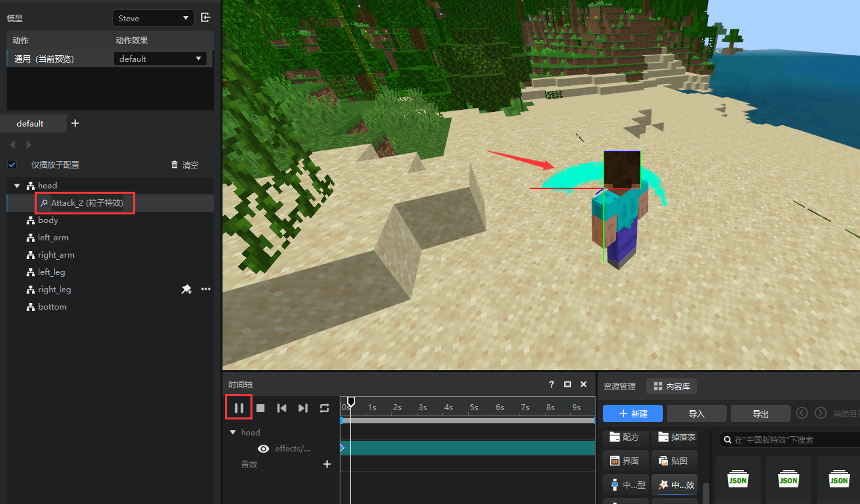Click the 3s mark on timeline ruler

point(422,407)
